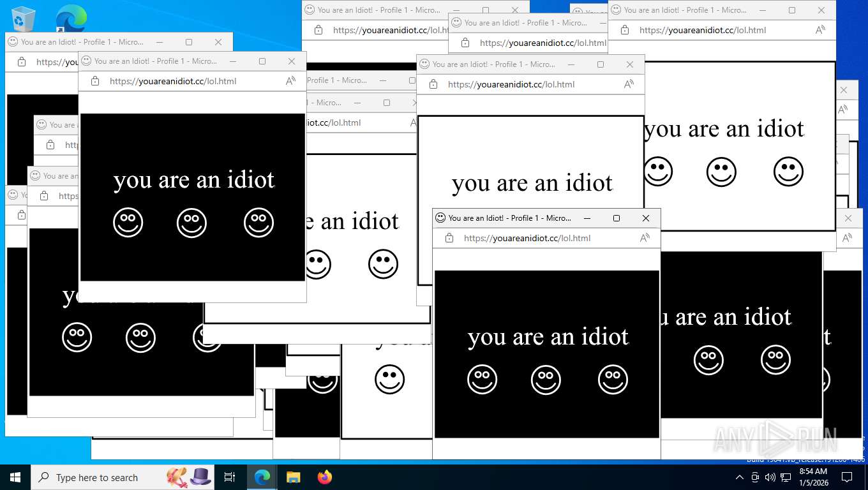This screenshot has height=490, width=868.
Task: Launch Firefox from the taskbar
Action: pos(325,477)
